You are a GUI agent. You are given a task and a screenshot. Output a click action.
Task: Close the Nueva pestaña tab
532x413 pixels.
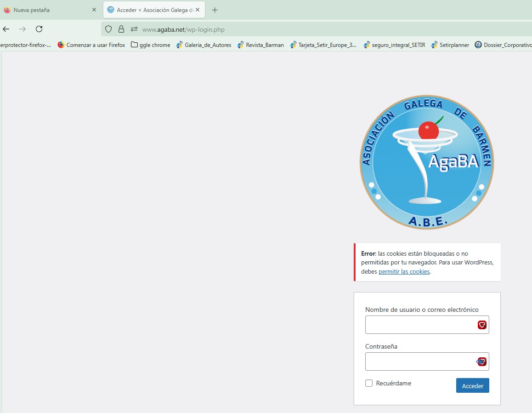[x=94, y=10]
